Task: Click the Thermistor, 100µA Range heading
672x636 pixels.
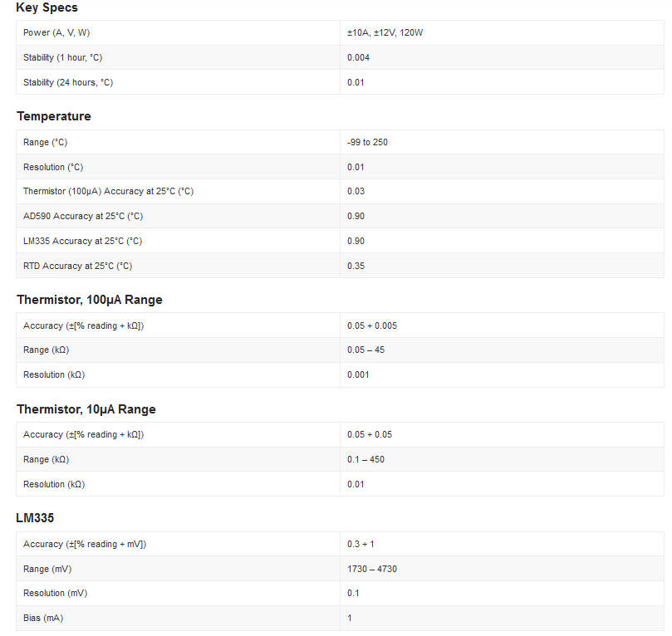Action: [x=90, y=300]
